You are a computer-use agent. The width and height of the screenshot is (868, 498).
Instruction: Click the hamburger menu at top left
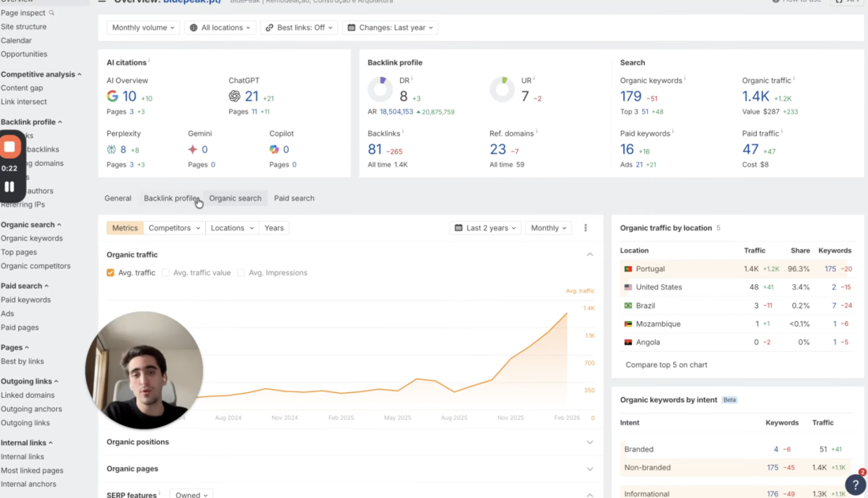point(101,2)
